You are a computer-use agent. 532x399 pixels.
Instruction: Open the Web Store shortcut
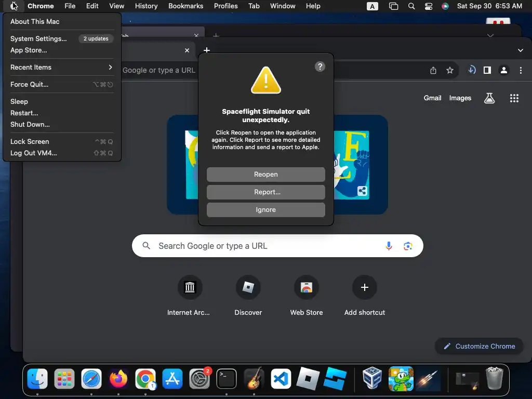(x=307, y=296)
